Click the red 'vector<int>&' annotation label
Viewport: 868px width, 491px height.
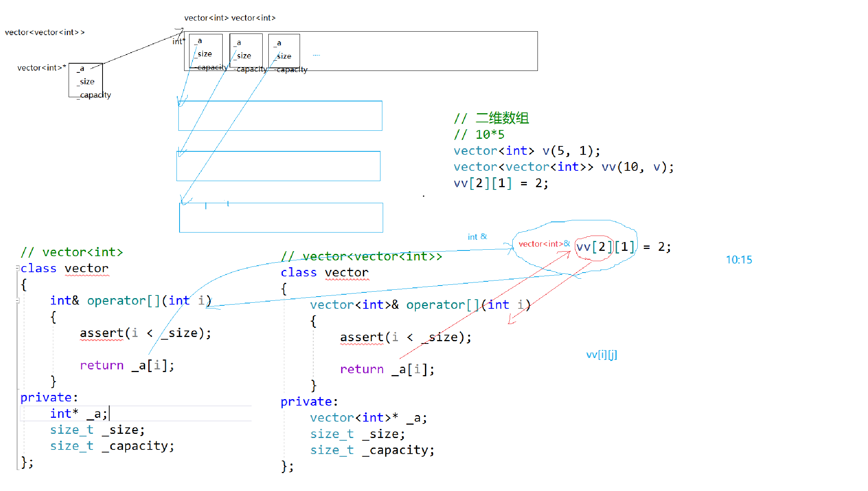tap(544, 244)
